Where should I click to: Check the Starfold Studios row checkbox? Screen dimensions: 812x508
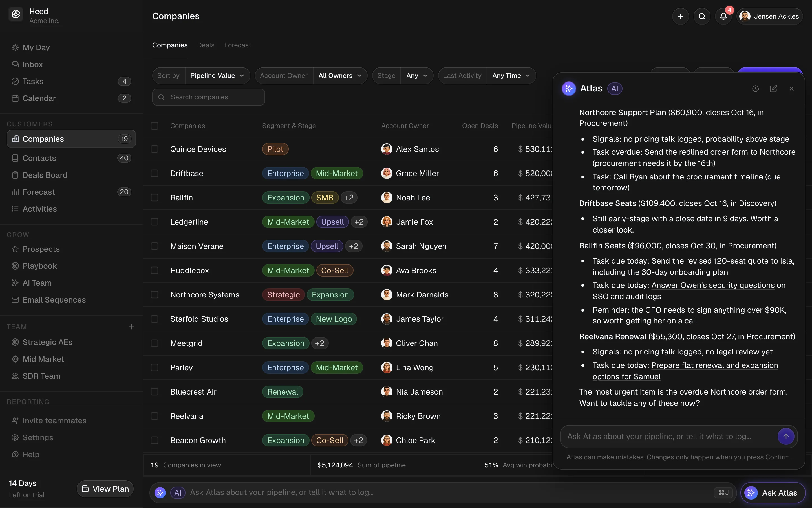pos(154,319)
